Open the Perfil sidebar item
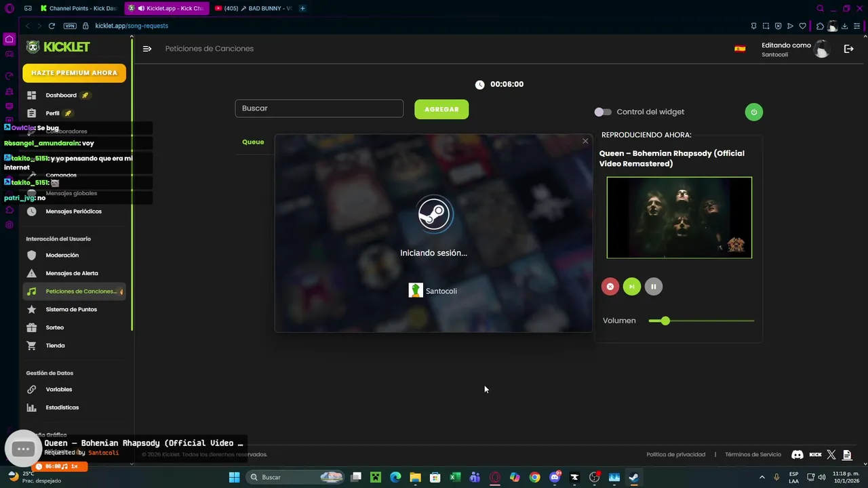This screenshot has height=488, width=868. coord(75,113)
